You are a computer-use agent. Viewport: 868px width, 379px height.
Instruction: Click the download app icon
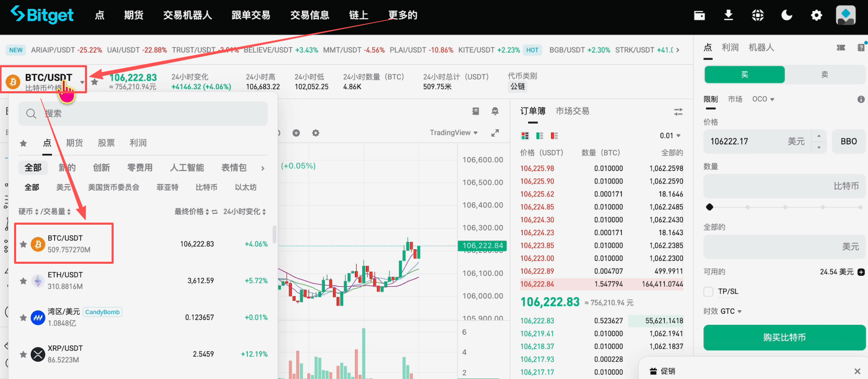[x=728, y=15]
